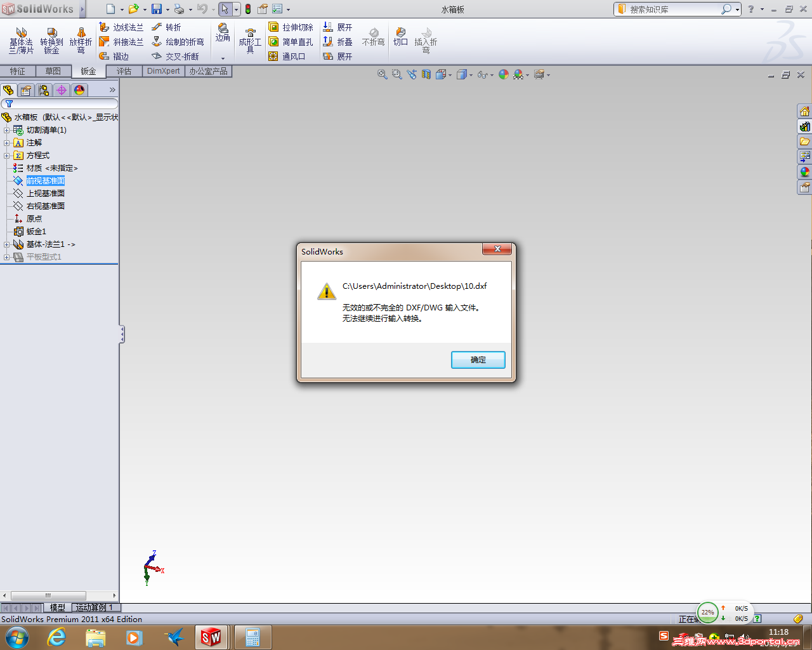The height and width of the screenshot is (650, 812).
Task: Expand the feature manager tabs chevron
Action: pyautogui.click(x=112, y=90)
